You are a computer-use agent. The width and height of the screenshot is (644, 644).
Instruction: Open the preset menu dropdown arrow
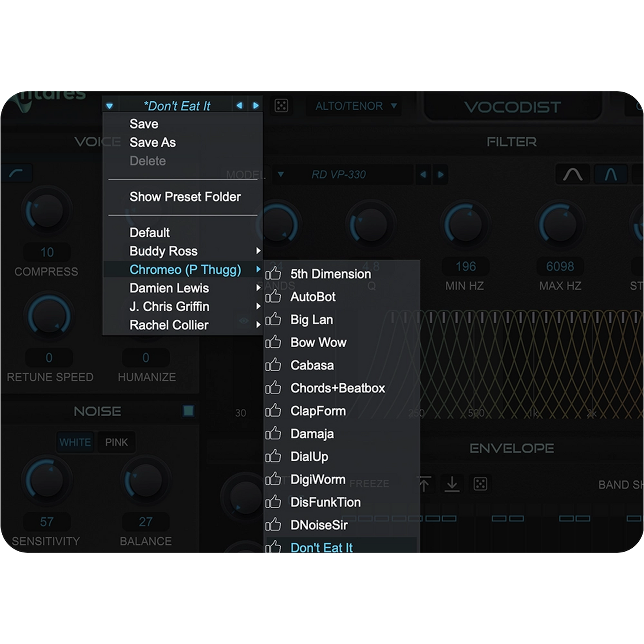point(110,106)
